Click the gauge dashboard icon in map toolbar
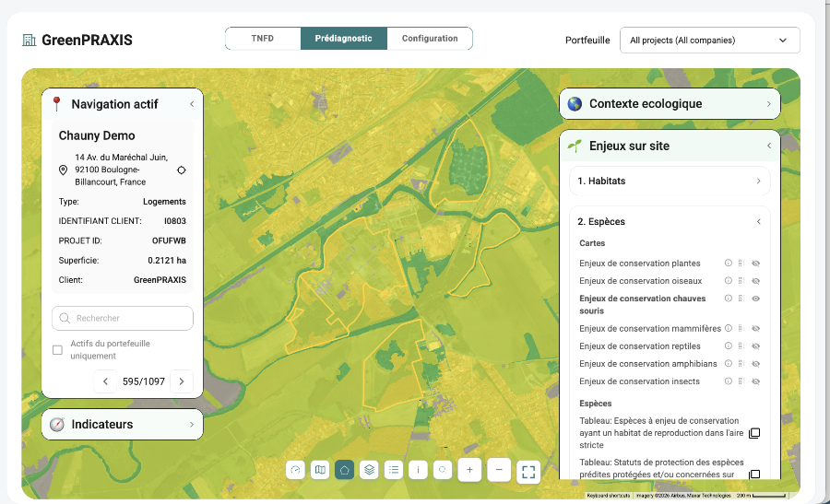830x504 pixels. click(295, 470)
